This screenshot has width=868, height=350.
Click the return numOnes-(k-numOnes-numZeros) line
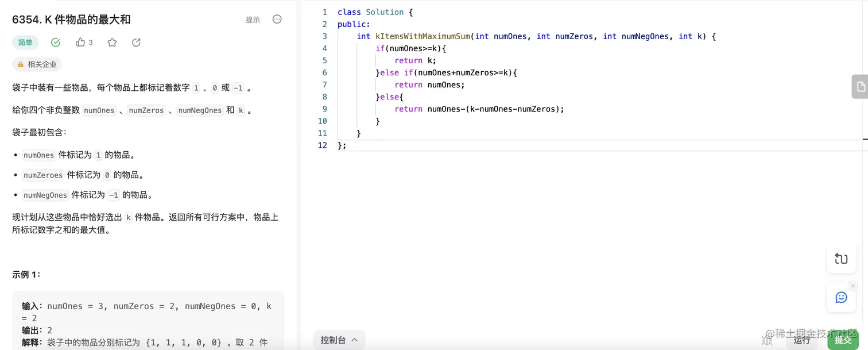[x=479, y=109]
